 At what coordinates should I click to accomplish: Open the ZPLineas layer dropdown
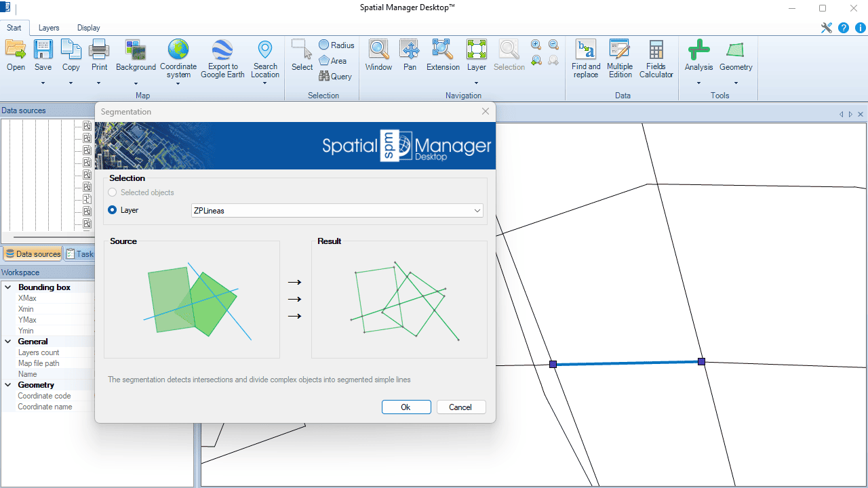coord(337,211)
